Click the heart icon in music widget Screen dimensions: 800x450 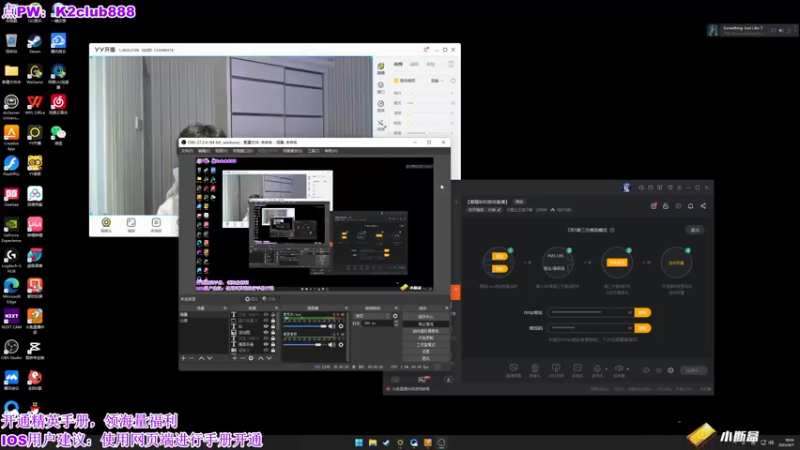point(773,31)
